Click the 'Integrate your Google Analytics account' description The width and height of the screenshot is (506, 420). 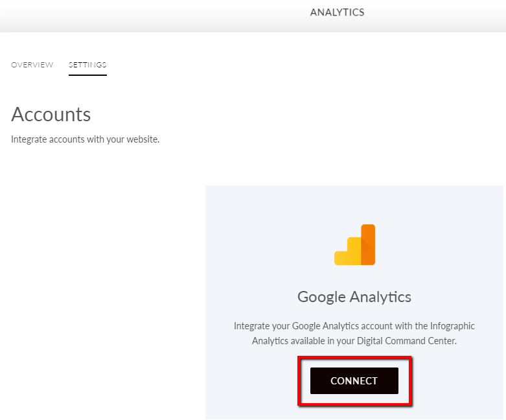354,334
